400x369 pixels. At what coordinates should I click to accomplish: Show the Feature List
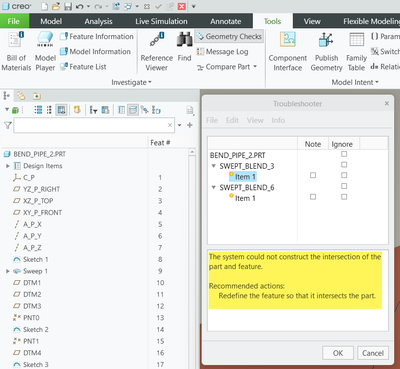point(83,67)
